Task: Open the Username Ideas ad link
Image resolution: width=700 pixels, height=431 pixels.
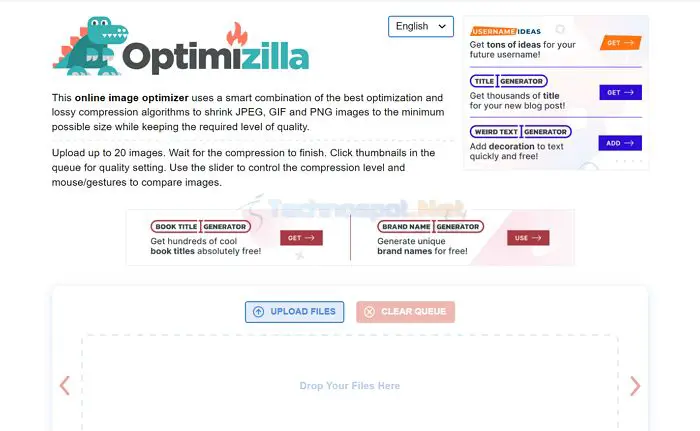Action: (506, 31)
